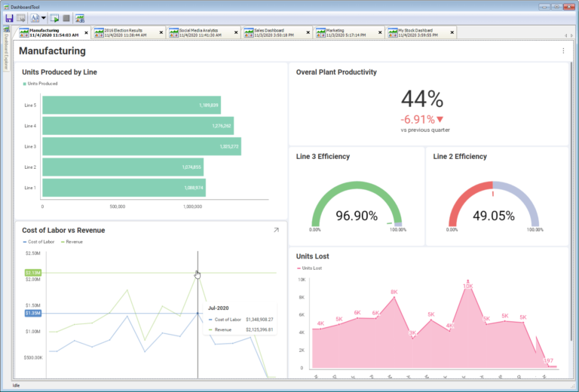This screenshot has height=392, width=579.
Task: Click the Line 2 Efficiency gauge value 49.05%
Action: (x=494, y=216)
